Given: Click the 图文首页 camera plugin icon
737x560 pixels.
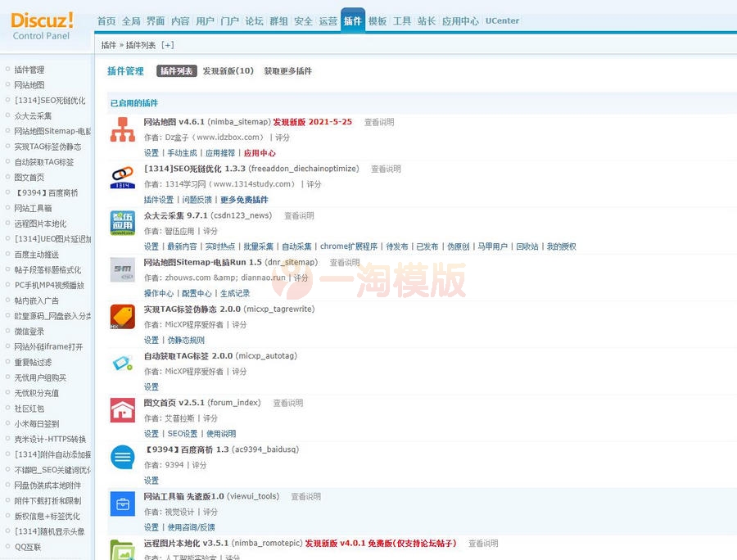Looking at the screenshot, I should 121,411.
